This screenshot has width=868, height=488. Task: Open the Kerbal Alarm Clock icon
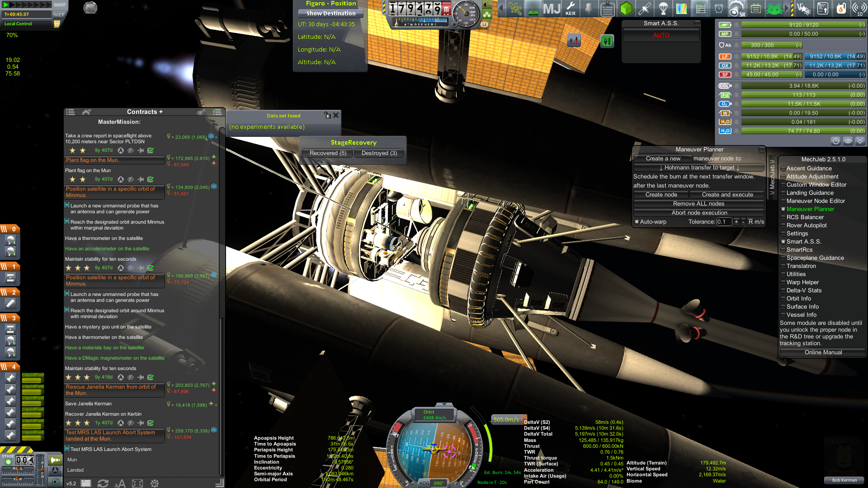(x=718, y=9)
